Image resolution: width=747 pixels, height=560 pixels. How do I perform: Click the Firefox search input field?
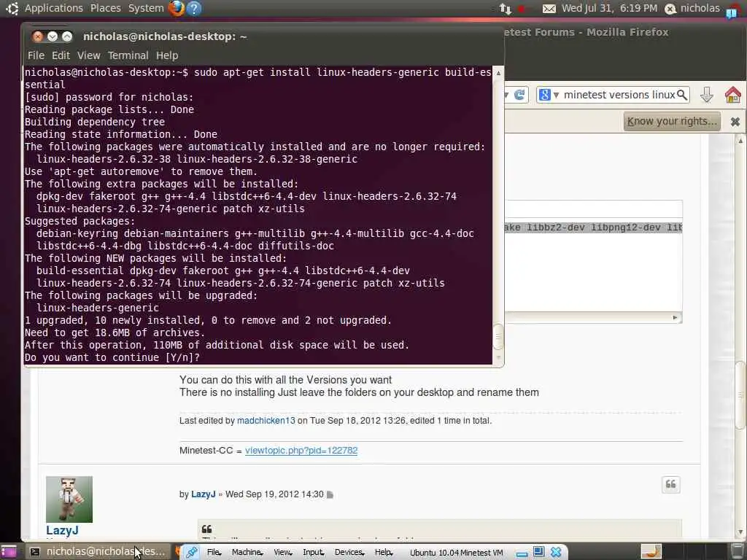pos(619,95)
